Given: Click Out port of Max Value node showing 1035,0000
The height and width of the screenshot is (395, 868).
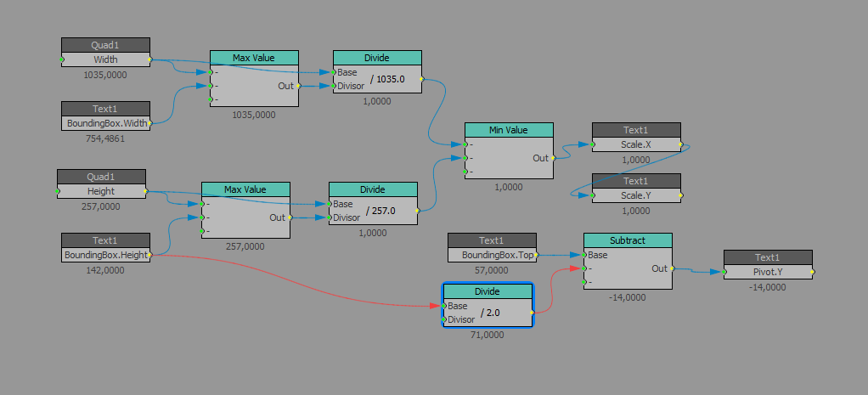Looking at the screenshot, I should [298, 86].
